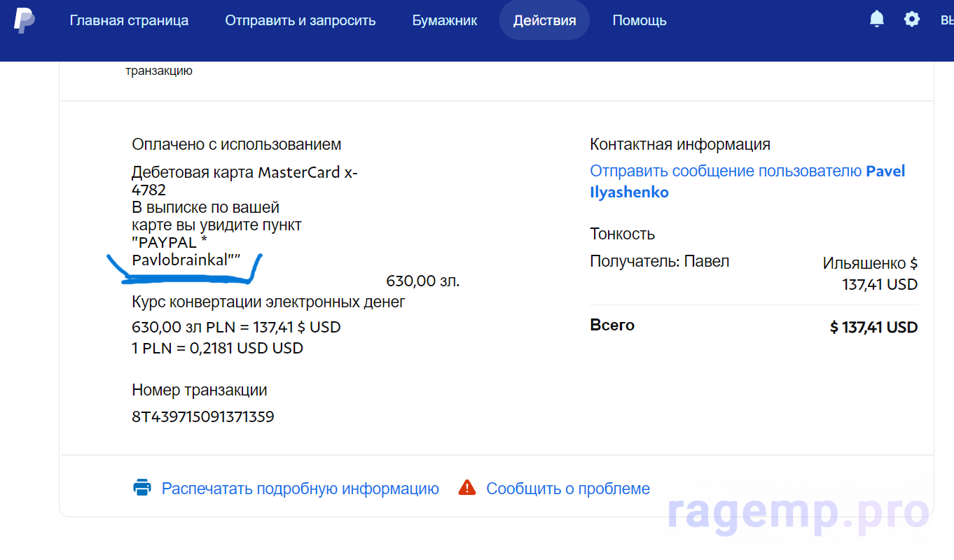Click Оплачено с использованием heading

click(237, 145)
